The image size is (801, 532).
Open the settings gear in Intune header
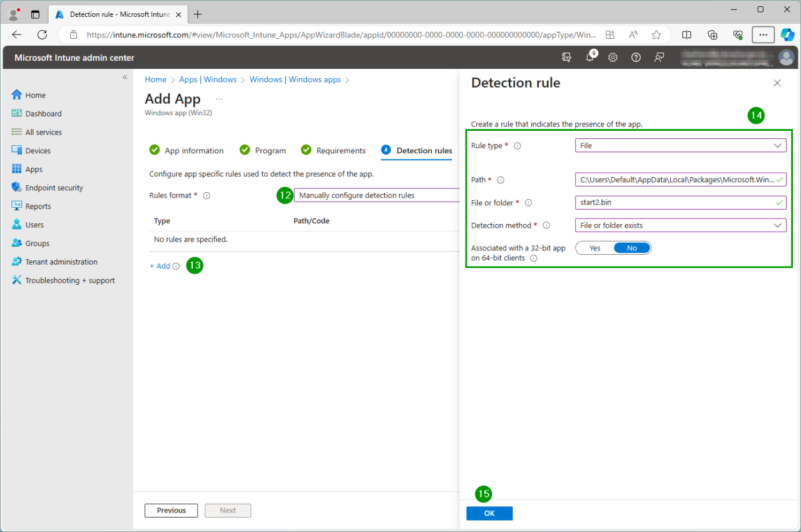click(613, 58)
